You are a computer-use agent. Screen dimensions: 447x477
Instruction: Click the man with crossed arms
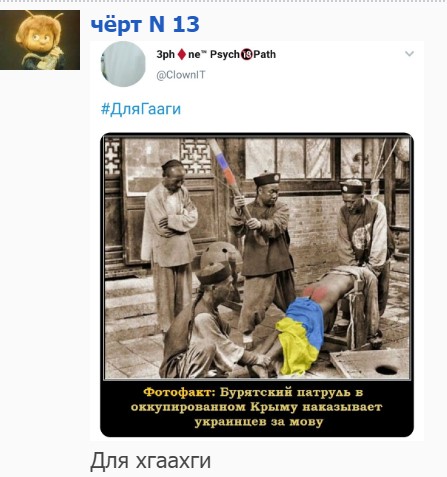pos(169,245)
